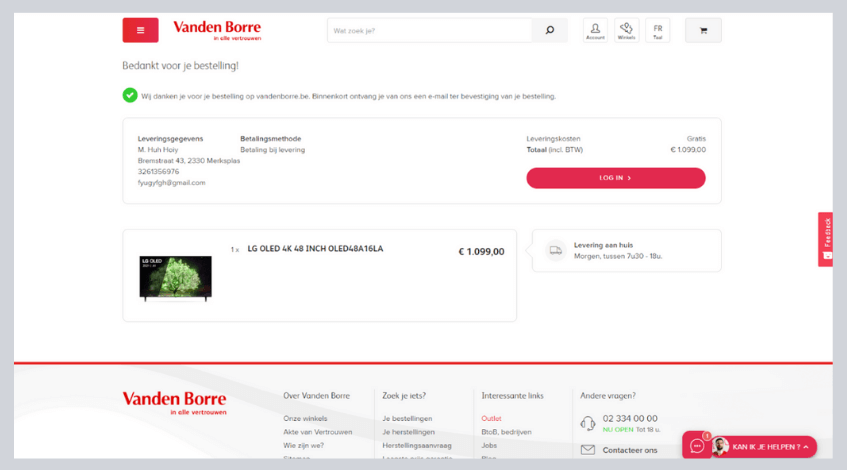Click the headset phone icon
847x470 pixels.
(588, 423)
